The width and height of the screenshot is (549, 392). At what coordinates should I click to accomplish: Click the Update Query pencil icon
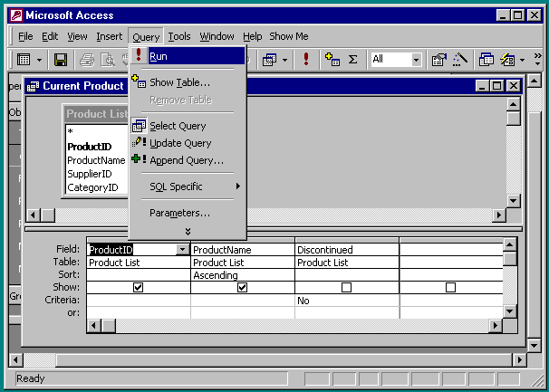click(139, 142)
